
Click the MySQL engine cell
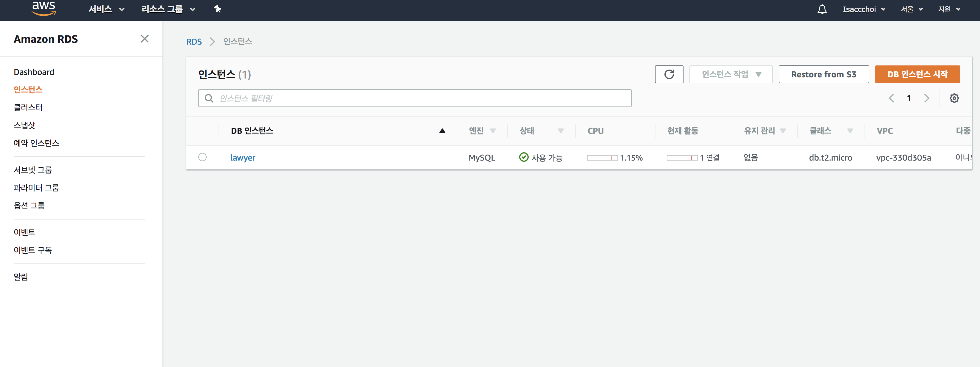pyautogui.click(x=482, y=158)
